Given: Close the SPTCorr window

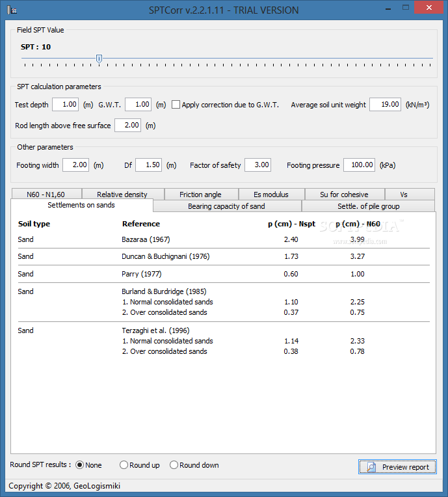Looking at the screenshot, I should point(428,8).
